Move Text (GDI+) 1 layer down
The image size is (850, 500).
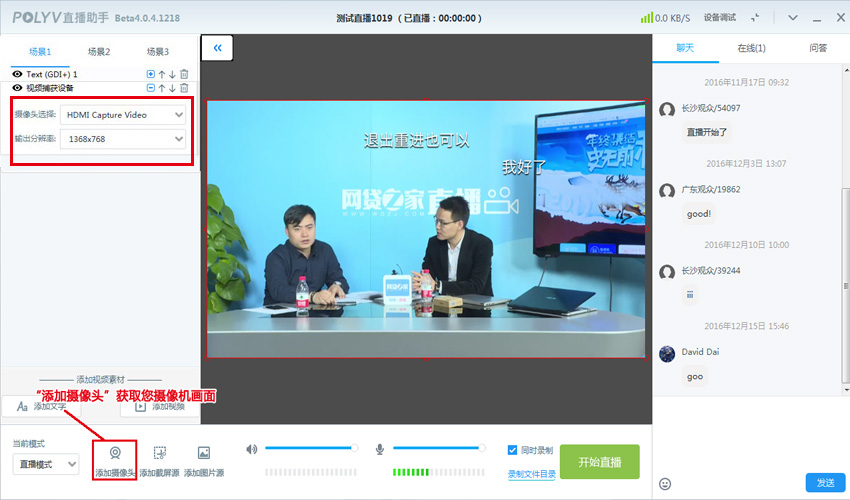pos(172,74)
